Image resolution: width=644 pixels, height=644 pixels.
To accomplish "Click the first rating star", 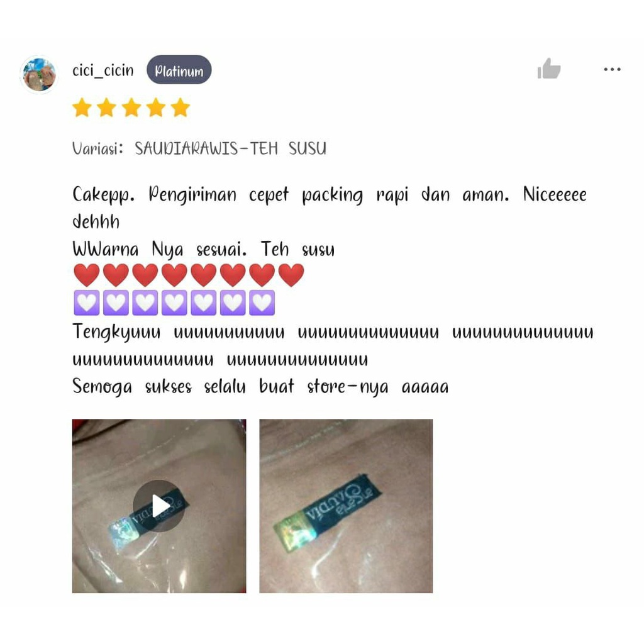I will click(82, 108).
